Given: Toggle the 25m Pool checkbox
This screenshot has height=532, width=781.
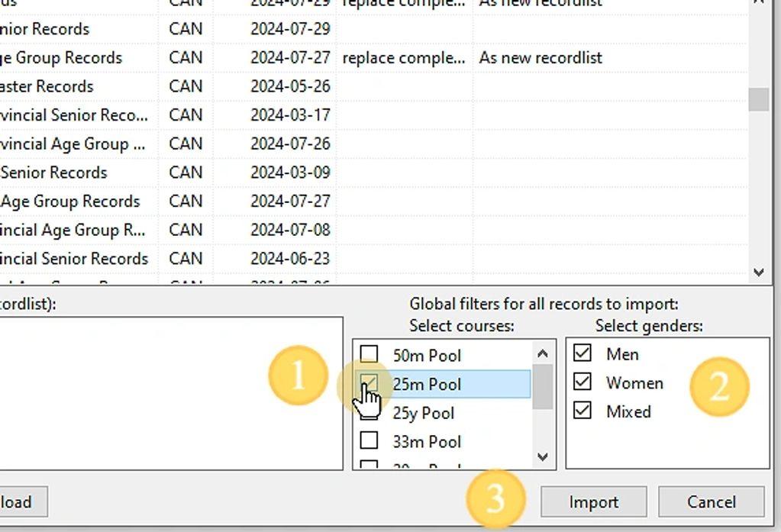Looking at the screenshot, I should pos(369,383).
